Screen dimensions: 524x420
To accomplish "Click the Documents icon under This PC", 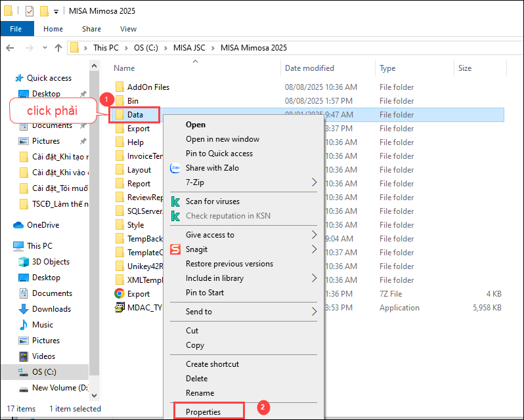I will pos(24,293).
